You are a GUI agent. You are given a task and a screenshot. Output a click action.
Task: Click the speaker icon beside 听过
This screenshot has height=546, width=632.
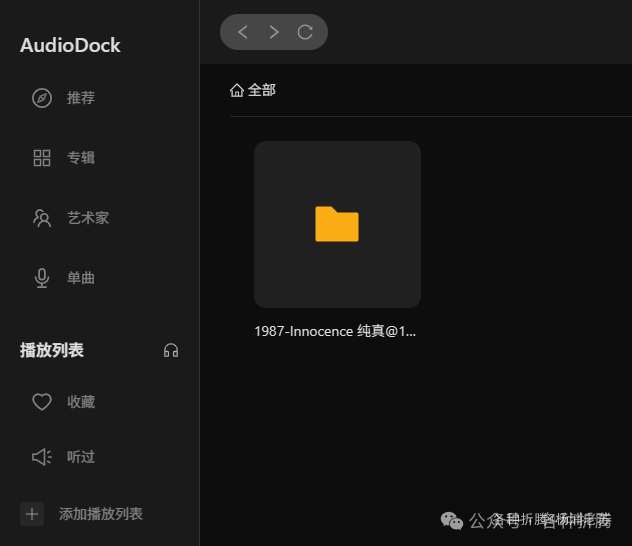point(42,457)
